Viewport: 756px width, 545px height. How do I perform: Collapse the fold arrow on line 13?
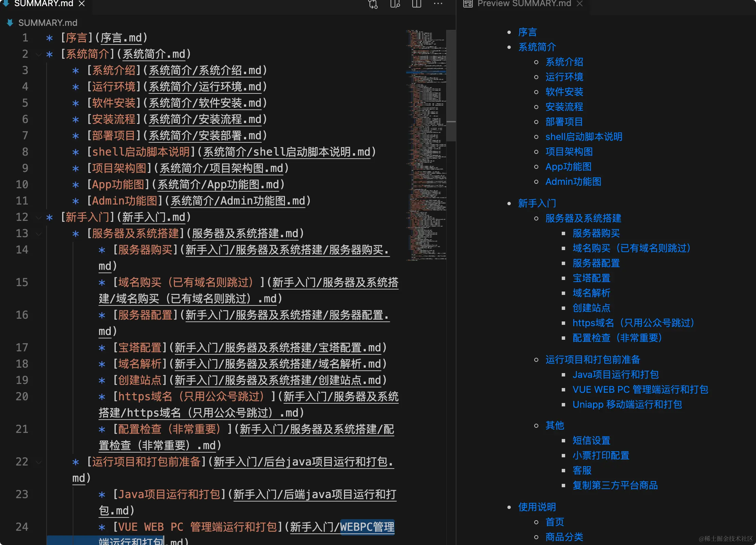point(39,234)
